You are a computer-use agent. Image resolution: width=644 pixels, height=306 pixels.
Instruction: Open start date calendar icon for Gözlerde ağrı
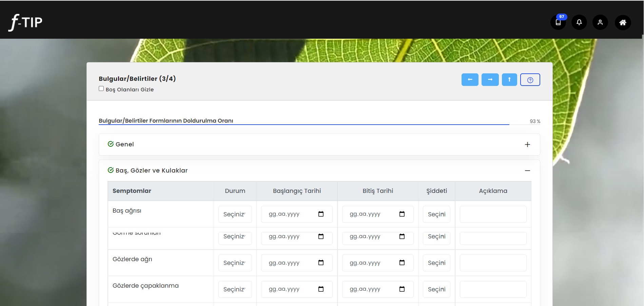[321, 263]
